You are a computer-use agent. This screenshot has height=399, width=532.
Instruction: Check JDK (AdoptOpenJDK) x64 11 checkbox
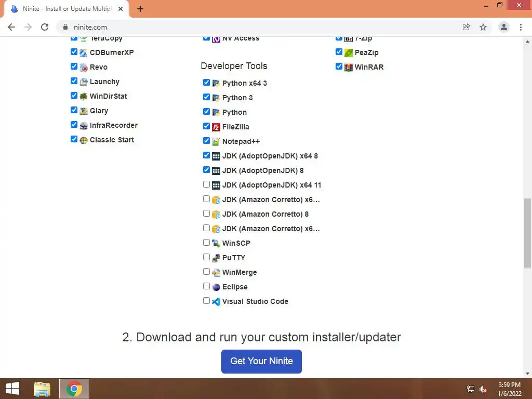[206, 184]
